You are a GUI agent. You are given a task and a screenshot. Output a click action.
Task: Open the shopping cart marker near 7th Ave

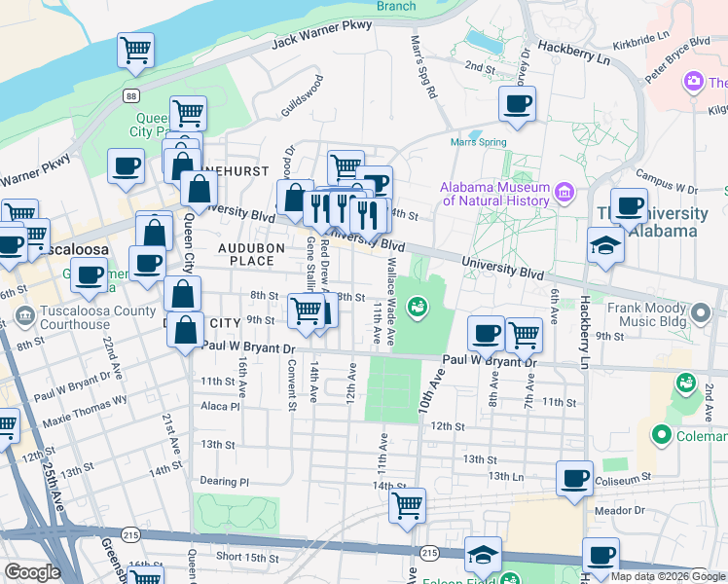coord(525,334)
